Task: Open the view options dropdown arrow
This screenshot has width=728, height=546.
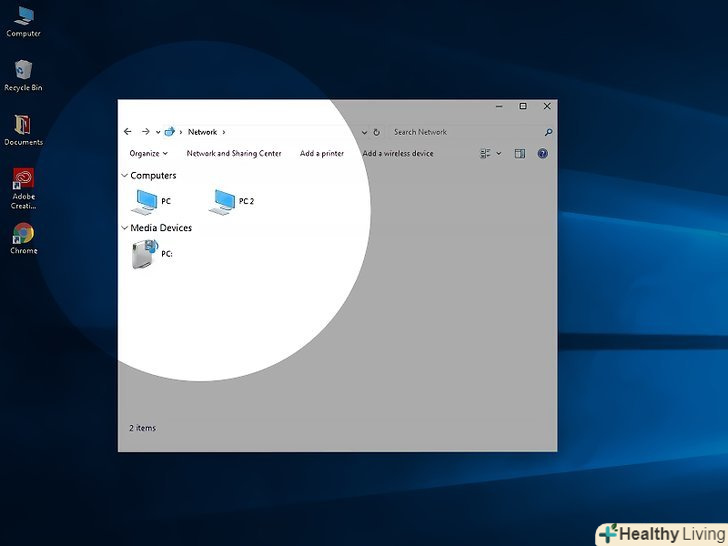Action: pos(499,154)
